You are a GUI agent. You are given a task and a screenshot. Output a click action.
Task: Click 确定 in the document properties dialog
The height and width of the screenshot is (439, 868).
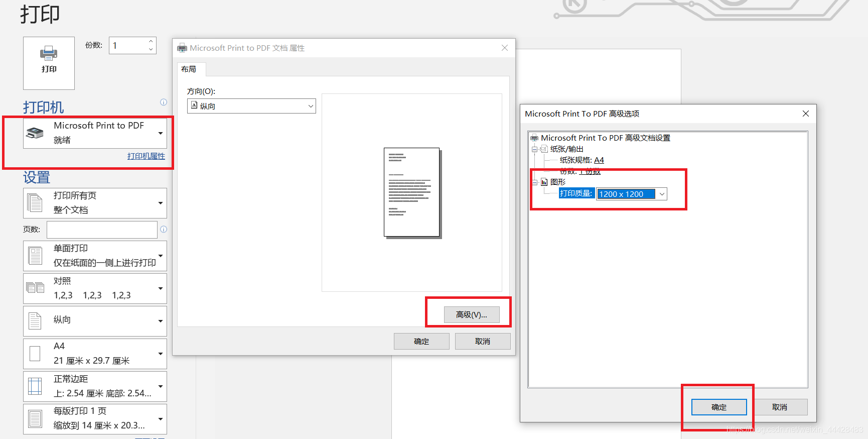pyautogui.click(x=421, y=341)
